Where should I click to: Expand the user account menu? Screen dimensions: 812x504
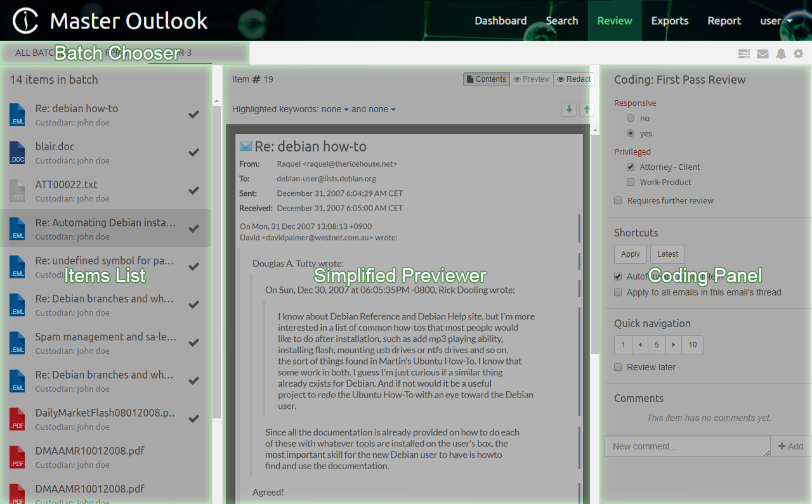click(776, 21)
